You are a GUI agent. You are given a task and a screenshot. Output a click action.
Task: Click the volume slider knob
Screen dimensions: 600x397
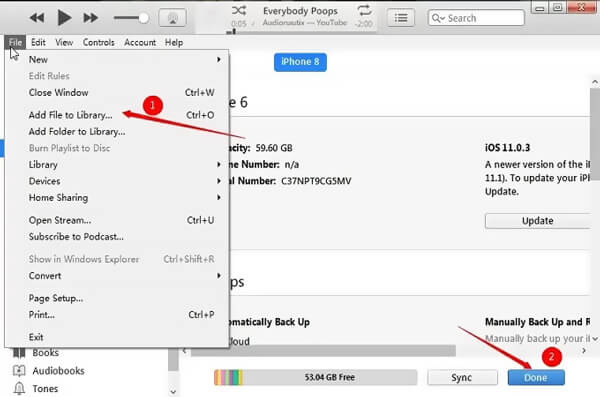(x=143, y=18)
